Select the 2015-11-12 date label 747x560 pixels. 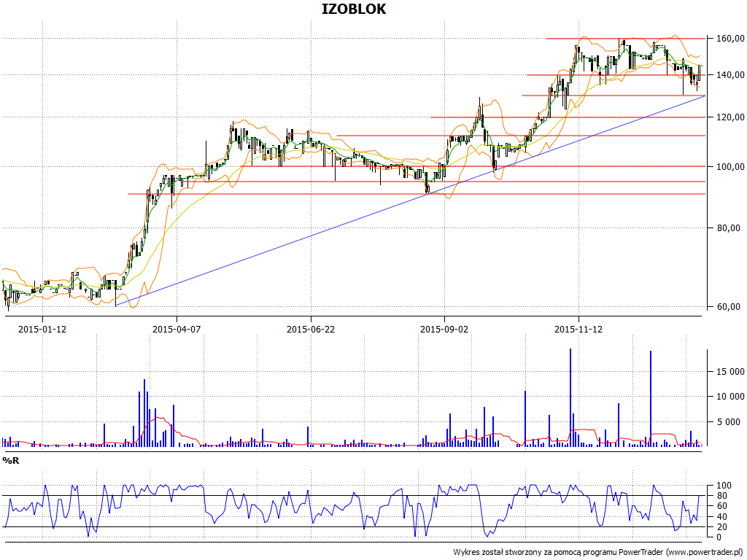coord(578,329)
